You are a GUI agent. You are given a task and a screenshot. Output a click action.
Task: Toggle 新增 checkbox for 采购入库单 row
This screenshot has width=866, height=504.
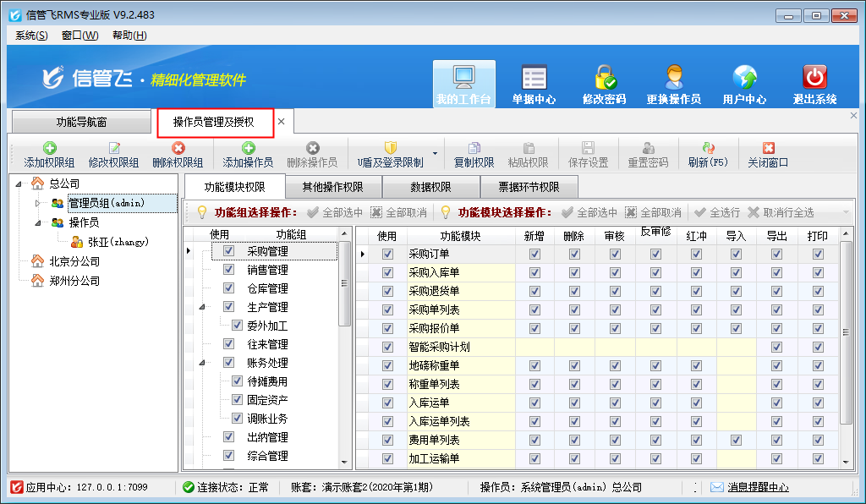(x=534, y=272)
